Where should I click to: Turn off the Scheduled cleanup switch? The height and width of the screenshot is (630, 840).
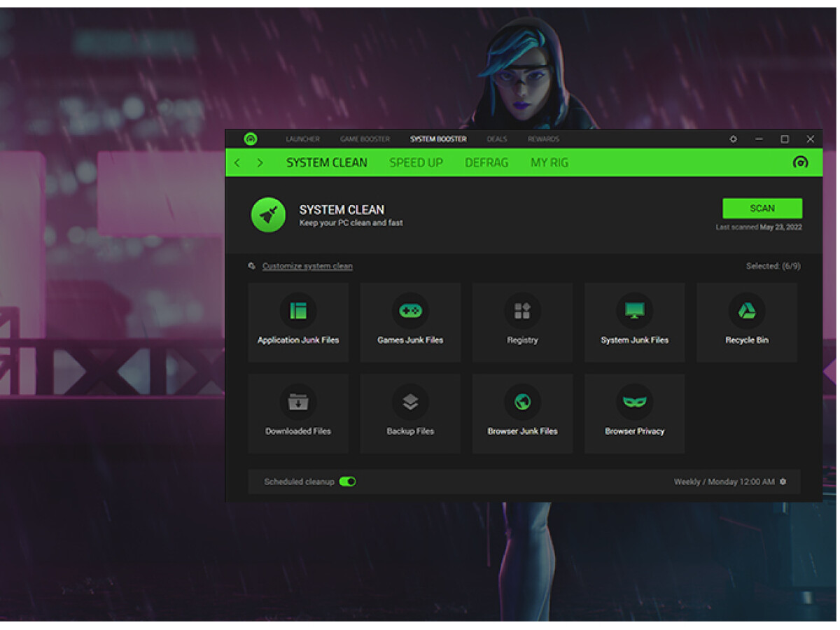pos(347,482)
